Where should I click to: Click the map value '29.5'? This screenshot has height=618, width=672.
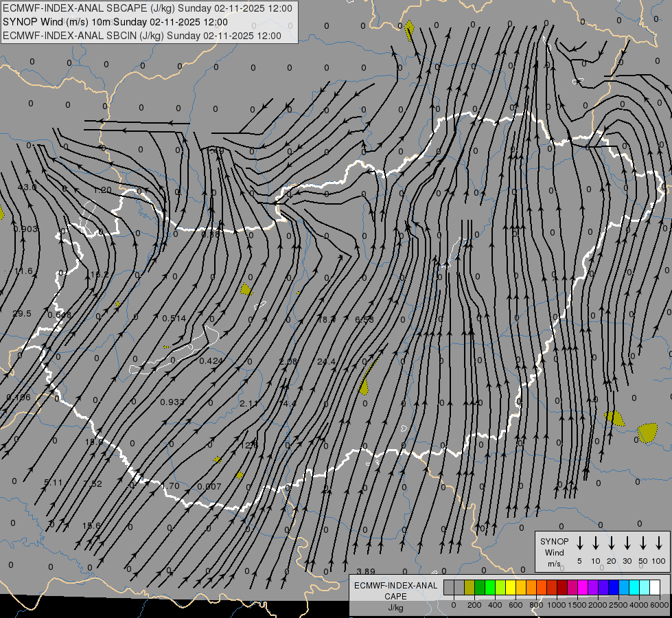point(22,314)
